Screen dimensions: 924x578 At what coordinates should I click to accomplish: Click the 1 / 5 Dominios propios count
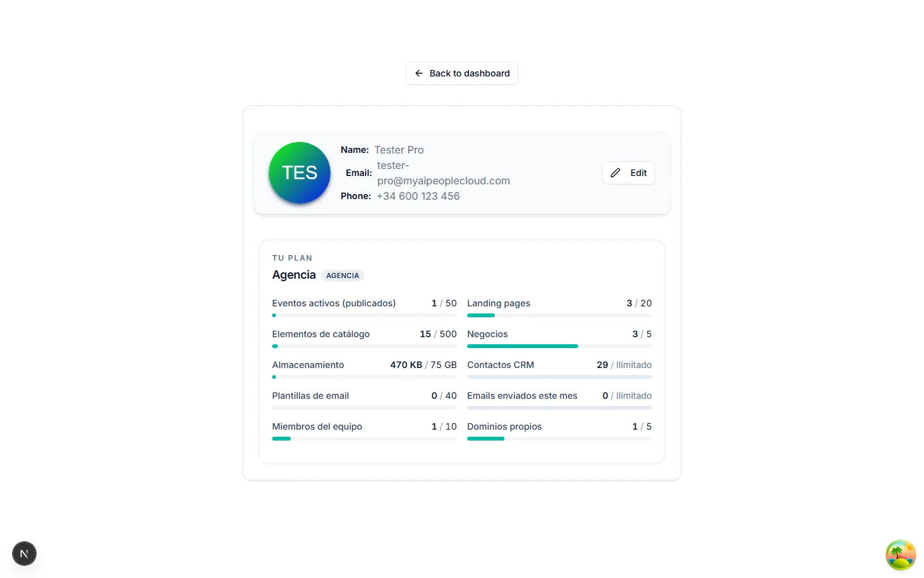(x=642, y=426)
